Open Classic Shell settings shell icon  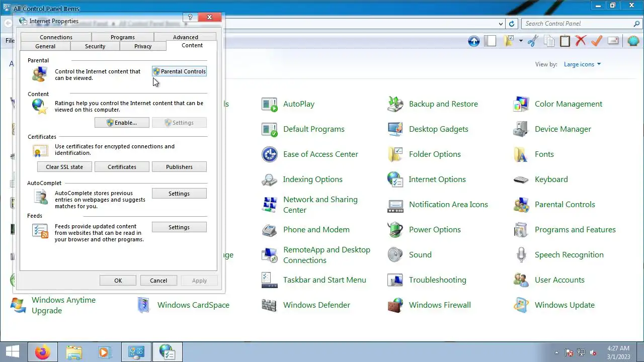click(633, 41)
